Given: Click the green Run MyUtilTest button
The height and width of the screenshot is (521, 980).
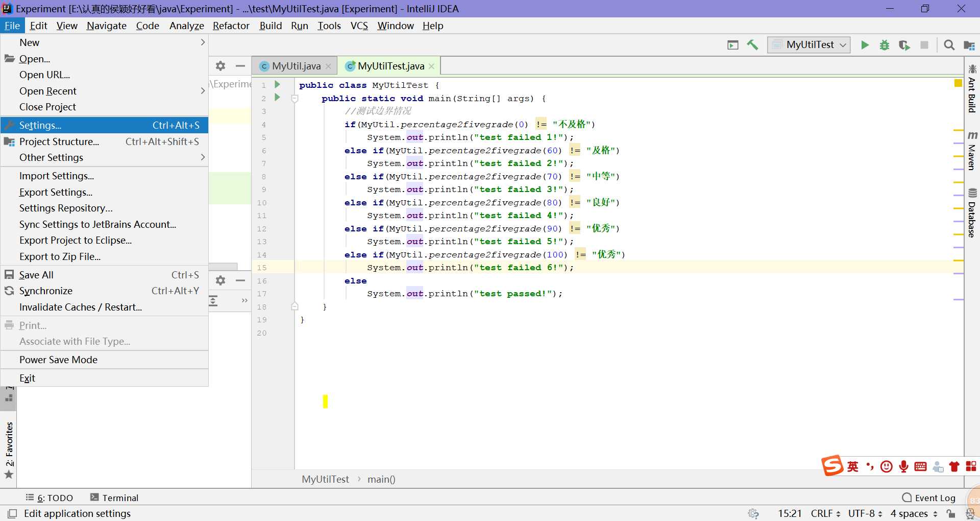Looking at the screenshot, I should click(865, 45).
